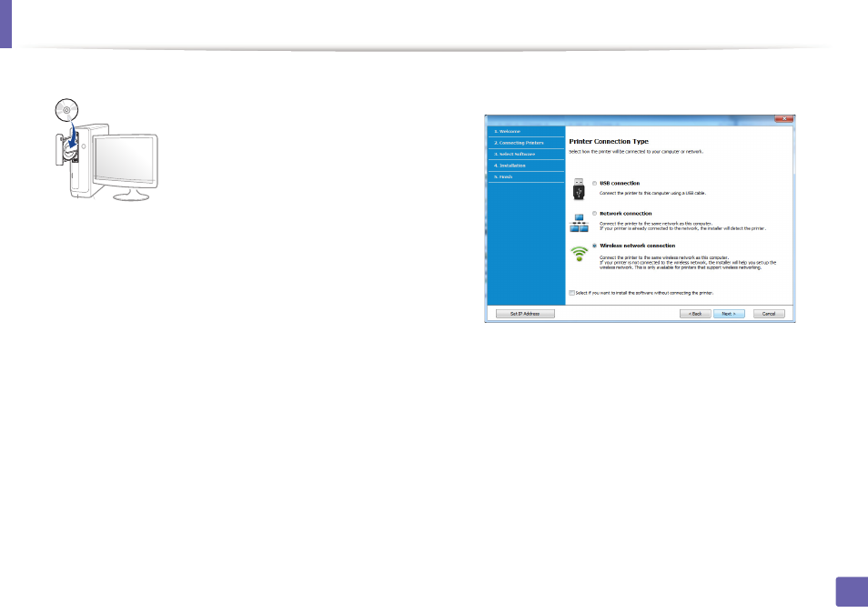
Task: Click the 'Network connection' label text
Action: [626, 214]
